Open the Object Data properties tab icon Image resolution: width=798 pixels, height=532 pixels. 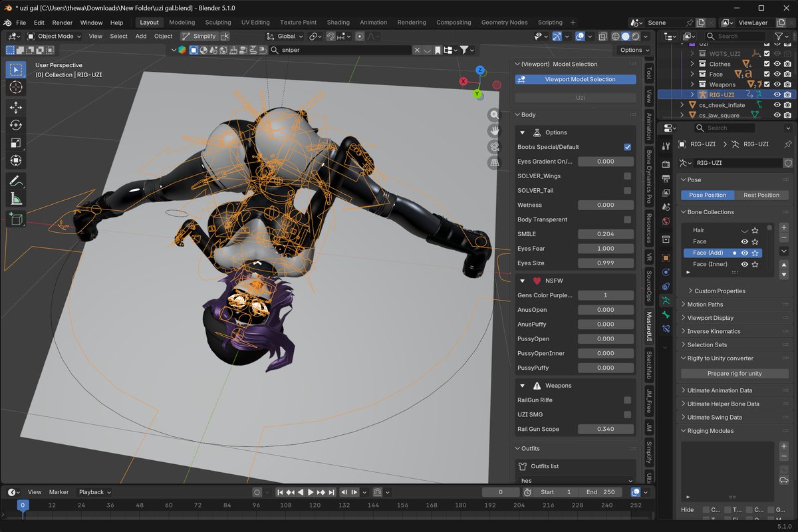coord(666,301)
